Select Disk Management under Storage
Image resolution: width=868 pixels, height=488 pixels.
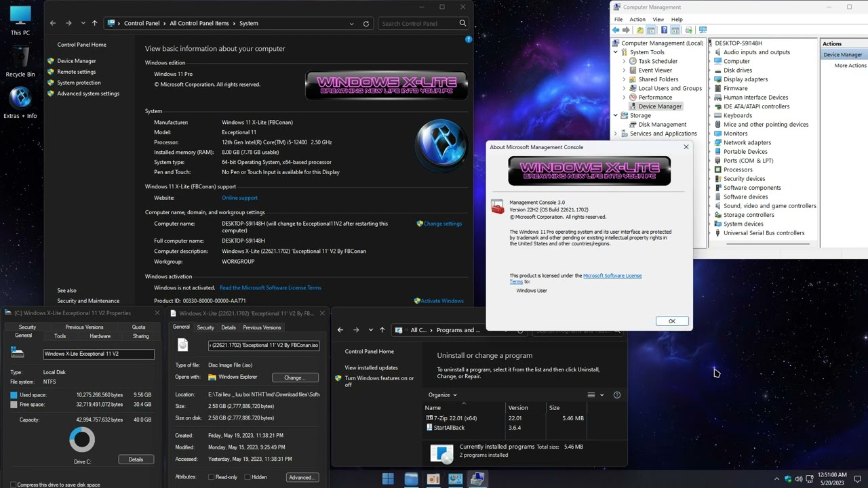click(663, 124)
